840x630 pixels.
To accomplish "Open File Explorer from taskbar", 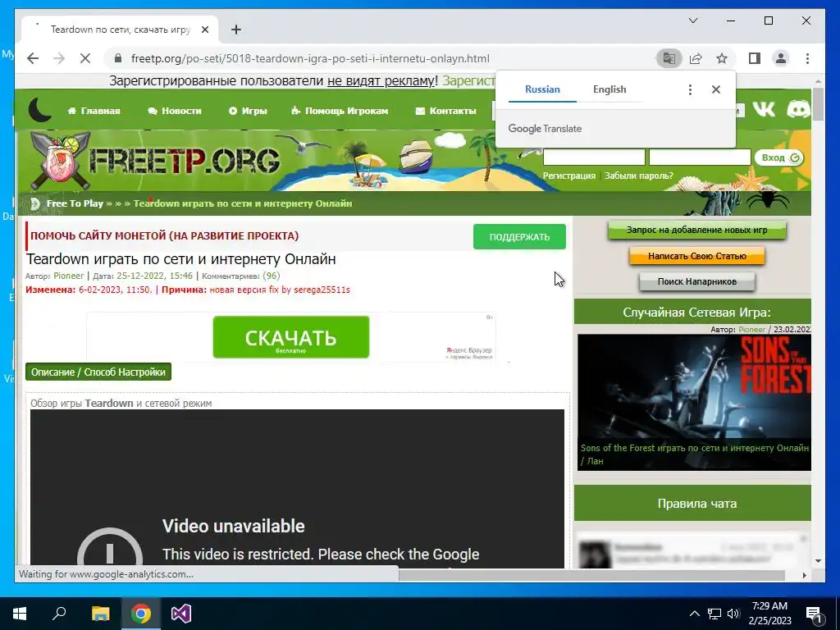I will point(100,614).
